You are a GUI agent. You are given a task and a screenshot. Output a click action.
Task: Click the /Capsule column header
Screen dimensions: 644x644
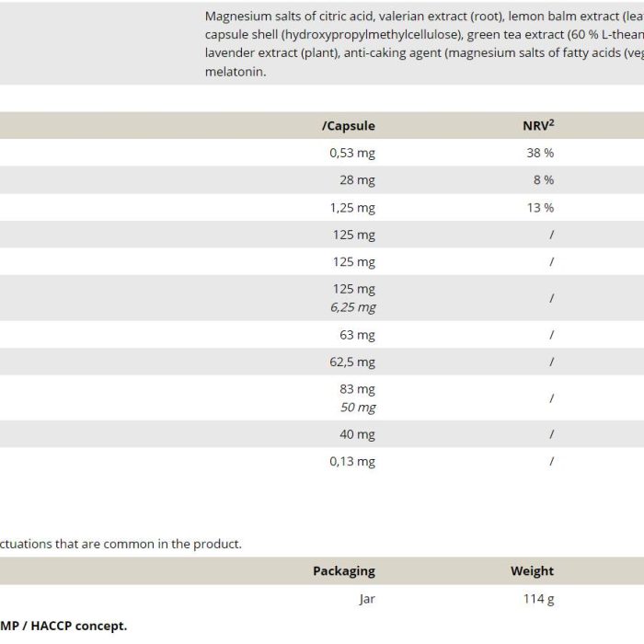point(349,126)
